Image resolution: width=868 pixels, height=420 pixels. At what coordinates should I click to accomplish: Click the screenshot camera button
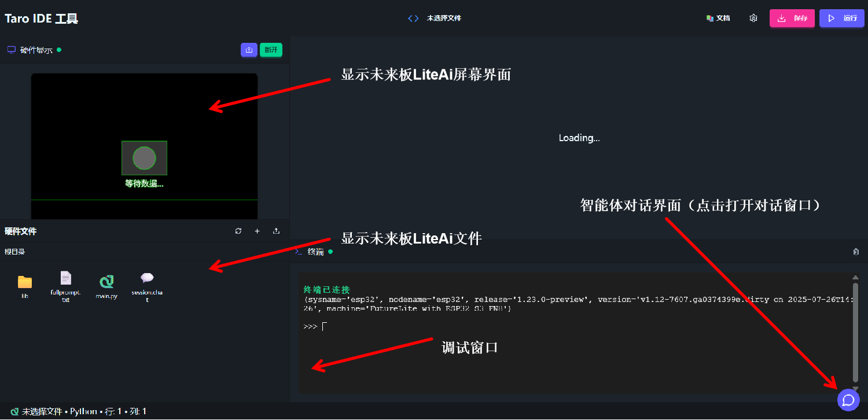tap(249, 50)
